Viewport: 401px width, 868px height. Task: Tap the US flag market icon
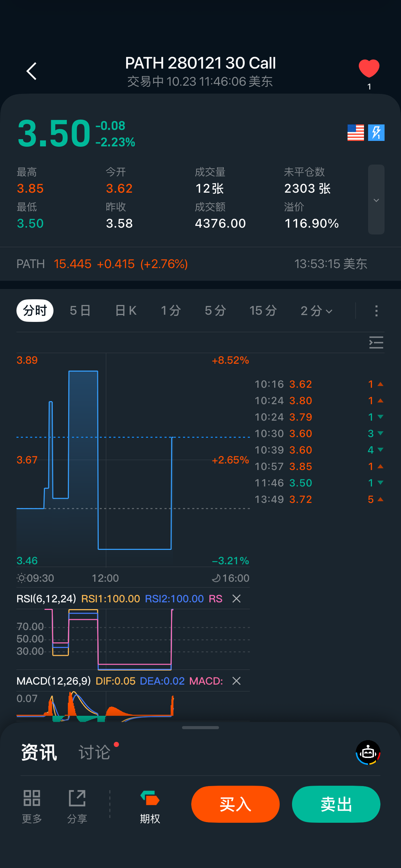click(355, 133)
